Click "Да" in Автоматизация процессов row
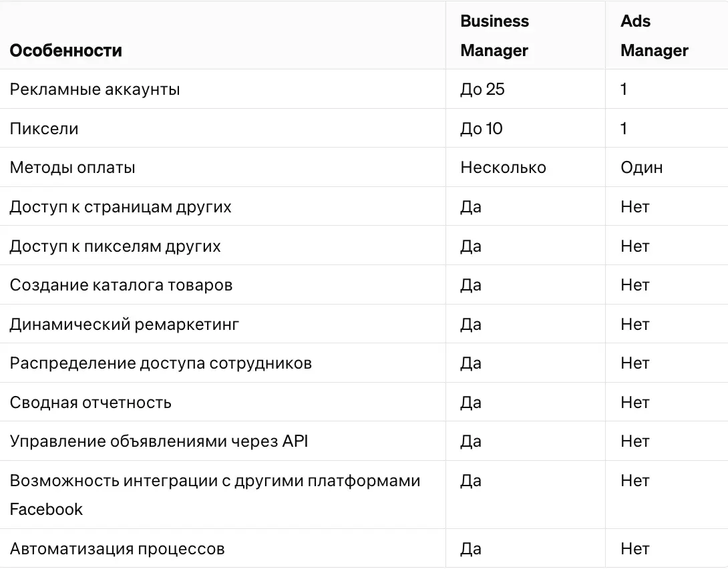This screenshot has height=569, width=728. [471, 549]
